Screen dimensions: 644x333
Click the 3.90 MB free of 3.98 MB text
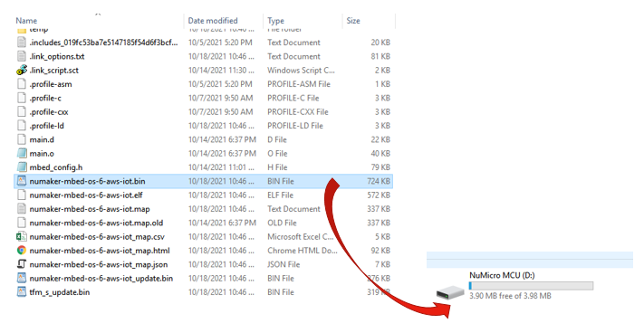click(x=510, y=296)
